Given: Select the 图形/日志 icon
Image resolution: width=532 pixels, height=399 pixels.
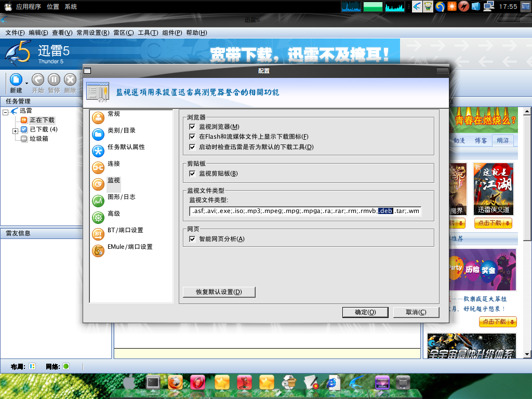Looking at the screenshot, I should [x=98, y=201].
